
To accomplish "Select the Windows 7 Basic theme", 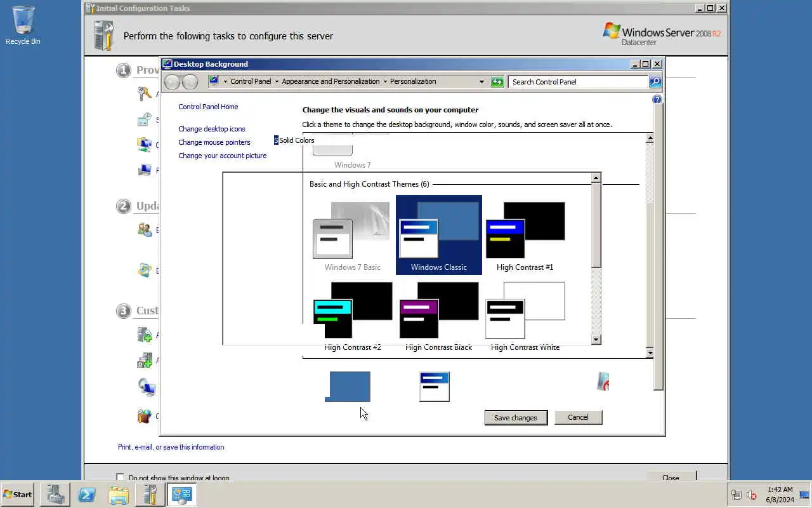I will (x=352, y=236).
